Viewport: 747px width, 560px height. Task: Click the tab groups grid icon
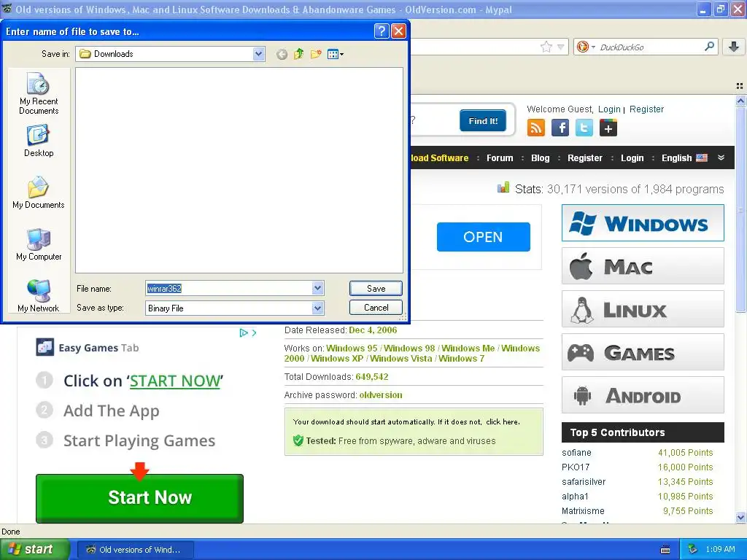tap(740, 86)
